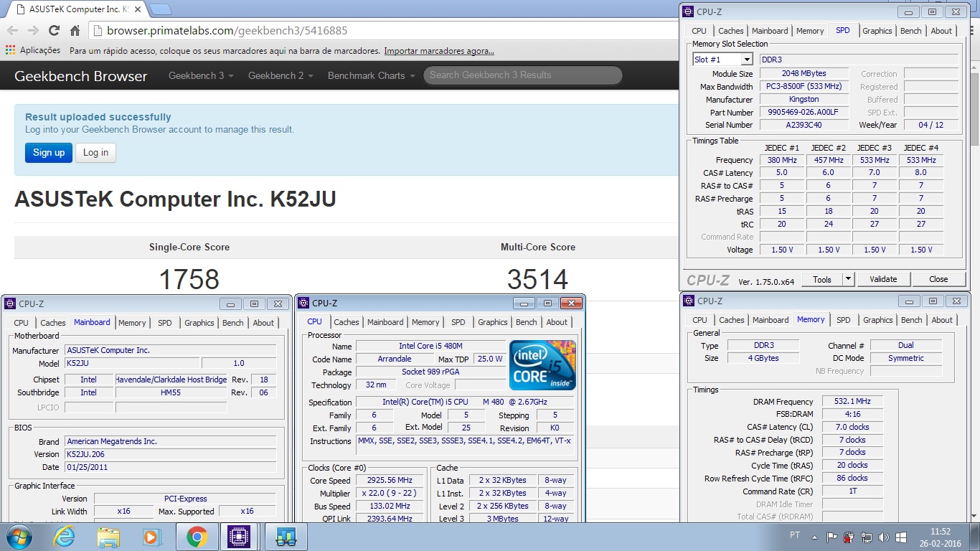
Task: Click CPU-Z title icon in Mainboard window
Action: point(10,303)
